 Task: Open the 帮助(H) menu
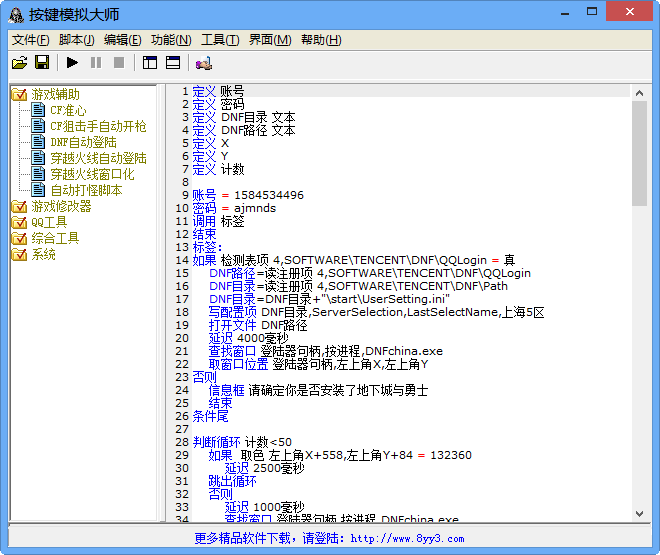pos(321,40)
